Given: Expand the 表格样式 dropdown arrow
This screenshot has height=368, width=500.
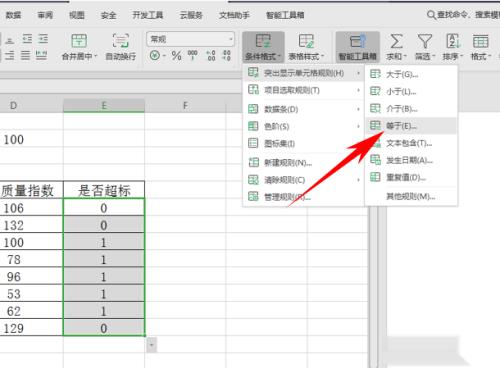Looking at the screenshot, I should click(x=323, y=56).
